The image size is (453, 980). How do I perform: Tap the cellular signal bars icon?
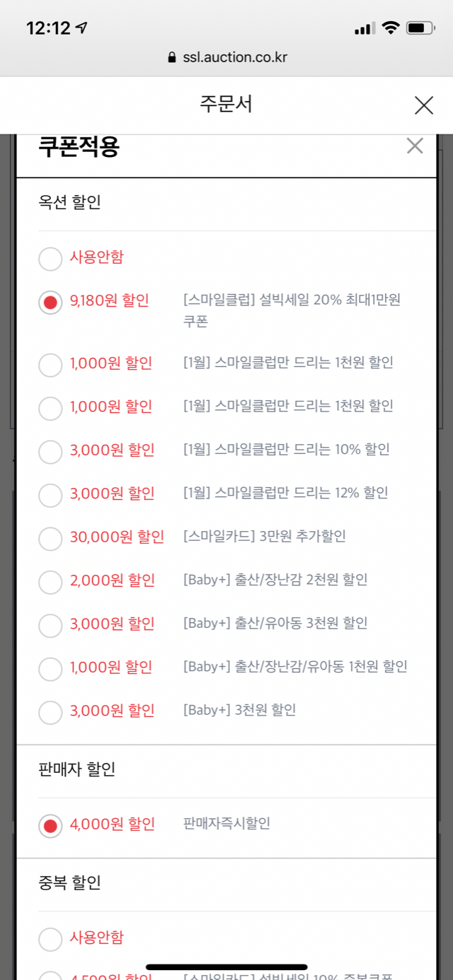pyautogui.click(x=365, y=28)
